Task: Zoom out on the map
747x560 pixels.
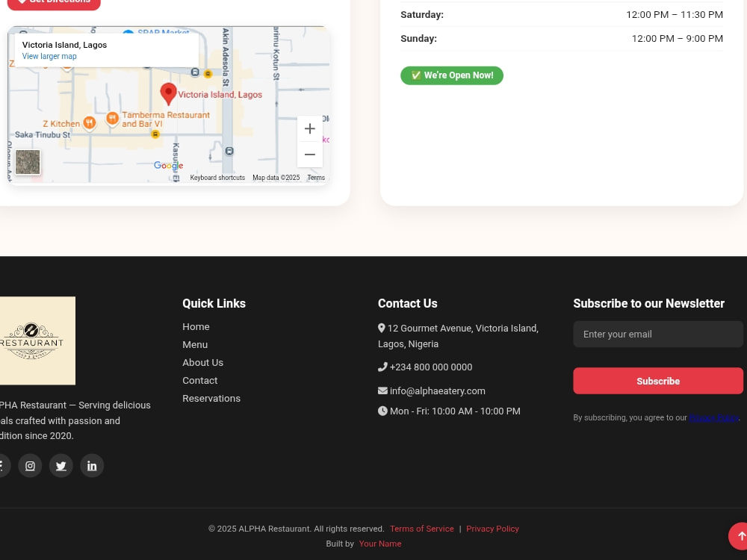Action: point(310,155)
